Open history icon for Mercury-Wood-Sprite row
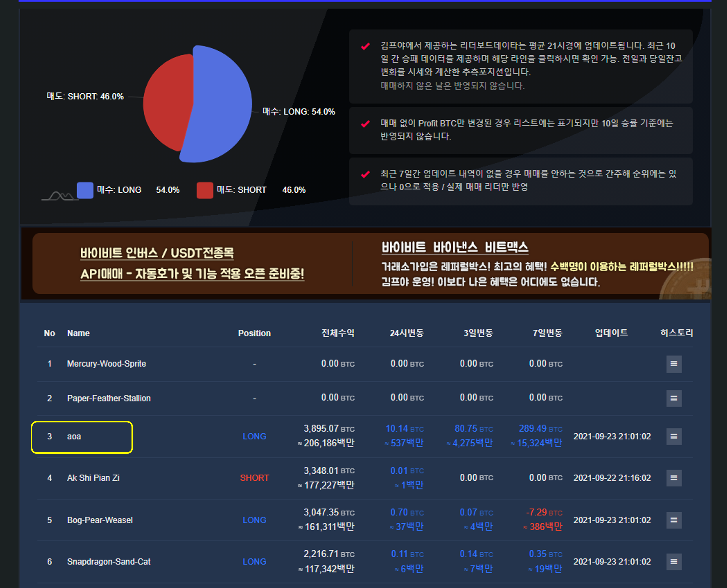 (673, 364)
